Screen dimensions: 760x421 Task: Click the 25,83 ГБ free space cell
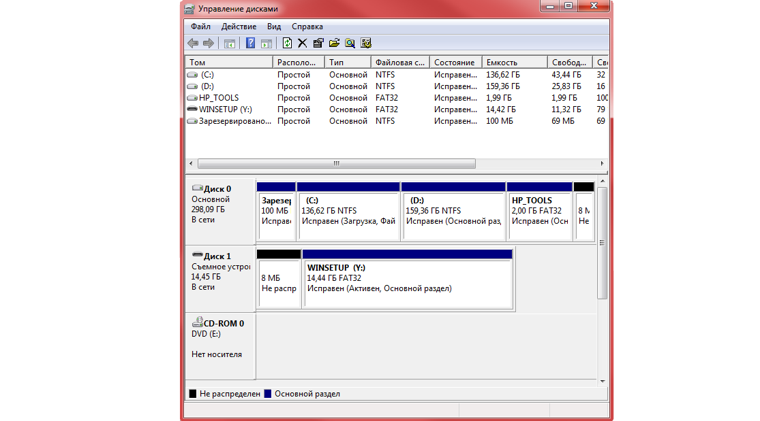pyautogui.click(x=566, y=87)
